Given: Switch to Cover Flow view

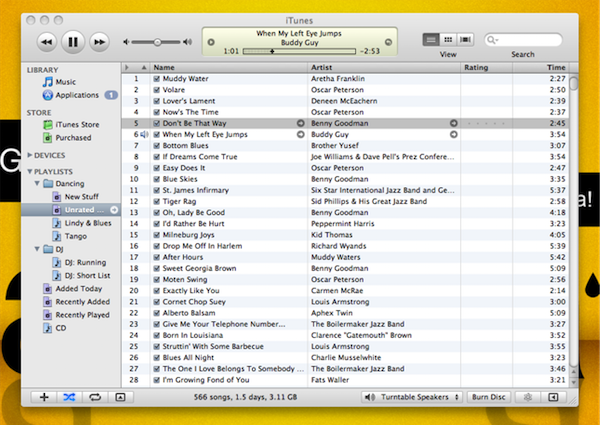Looking at the screenshot, I should coord(465,39).
